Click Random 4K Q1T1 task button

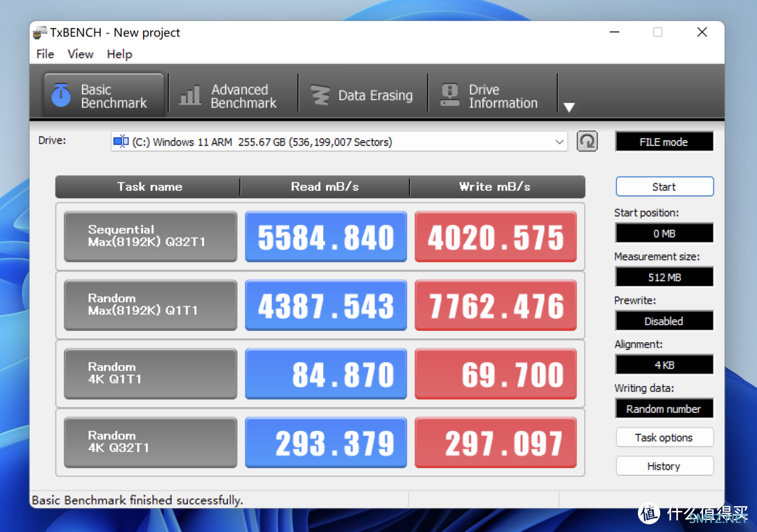pyautogui.click(x=151, y=374)
